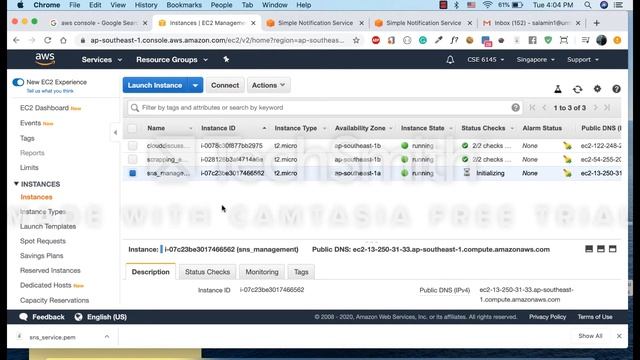Open the sns_service.pem downloaded file
This screenshot has height=360, width=640.
tap(52, 337)
